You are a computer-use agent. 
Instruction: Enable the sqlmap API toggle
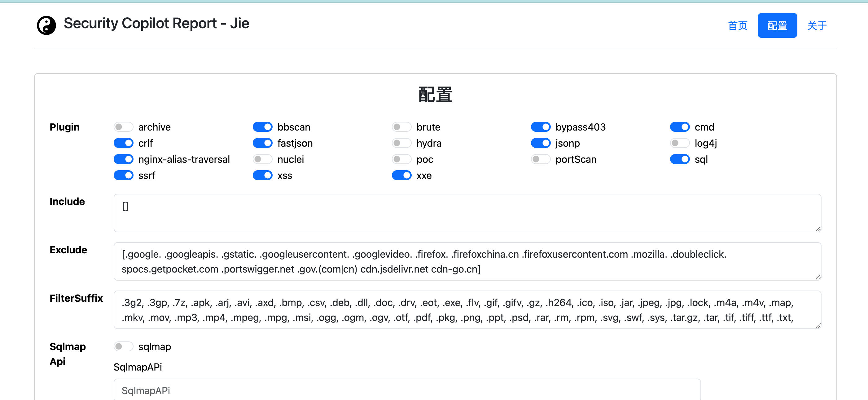point(123,346)
